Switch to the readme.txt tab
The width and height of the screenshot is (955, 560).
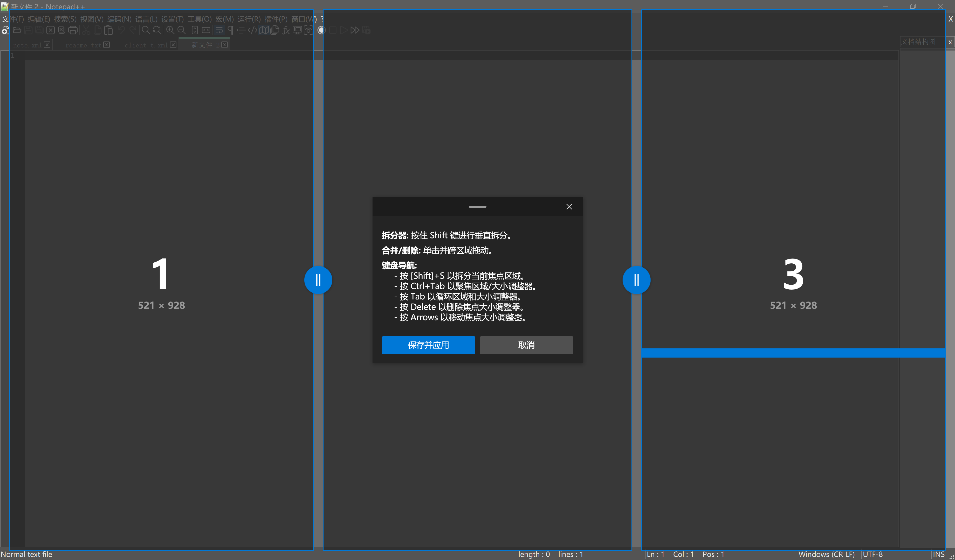click(83, 45)
